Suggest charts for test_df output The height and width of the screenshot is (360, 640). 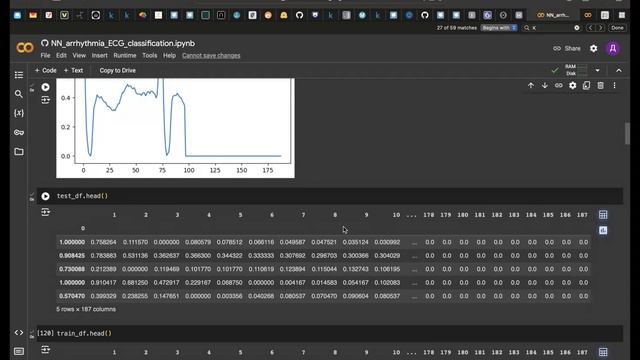pos(603,231)
